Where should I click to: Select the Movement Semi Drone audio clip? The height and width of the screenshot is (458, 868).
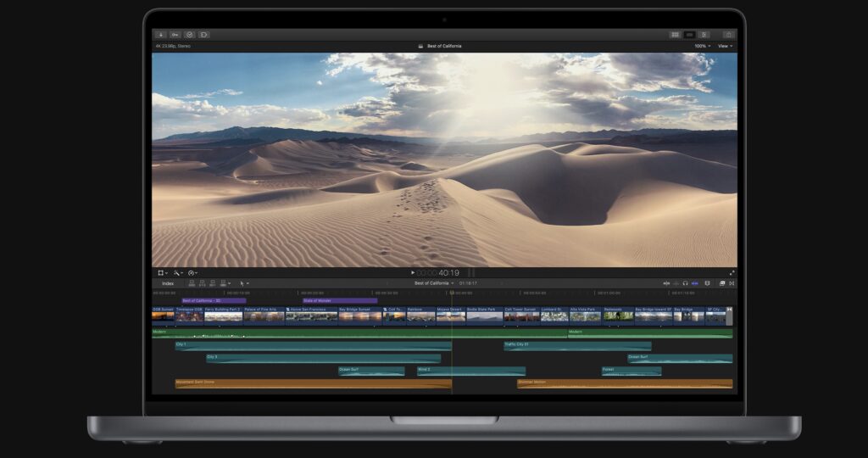click(314, 384)
